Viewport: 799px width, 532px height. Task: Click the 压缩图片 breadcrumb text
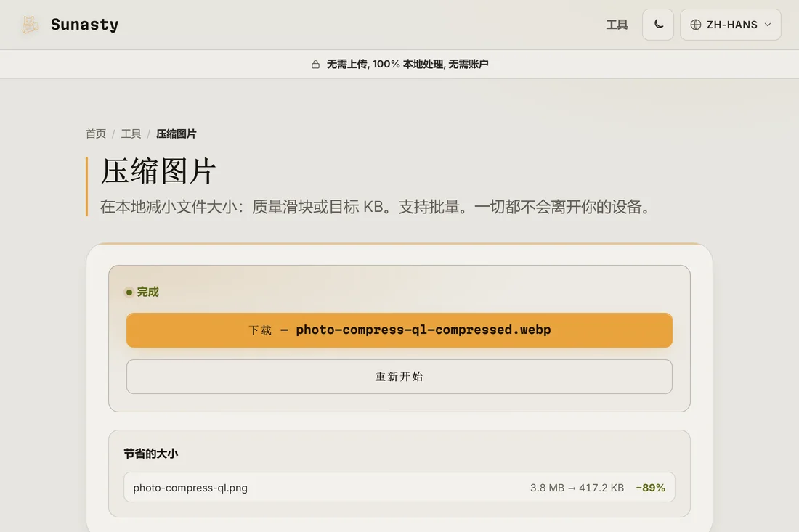(177, 134)
